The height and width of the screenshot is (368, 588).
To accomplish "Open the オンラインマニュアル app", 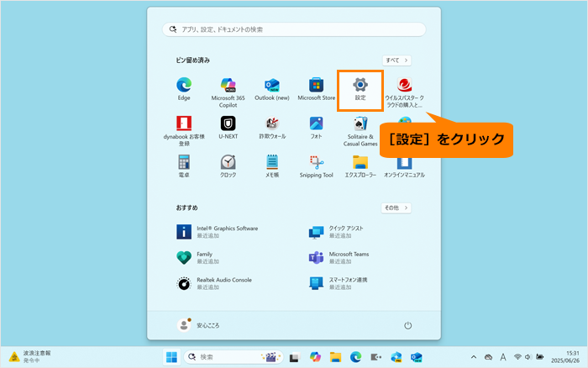I will coord(404,166).
